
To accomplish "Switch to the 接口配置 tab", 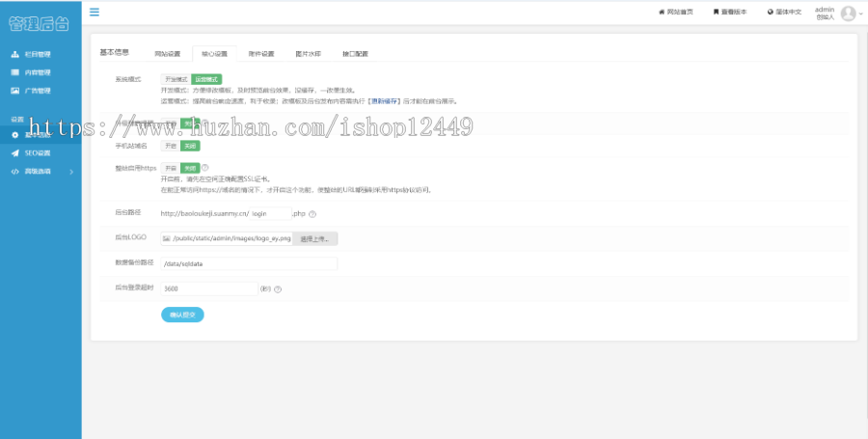I will (x=355, y=54).
